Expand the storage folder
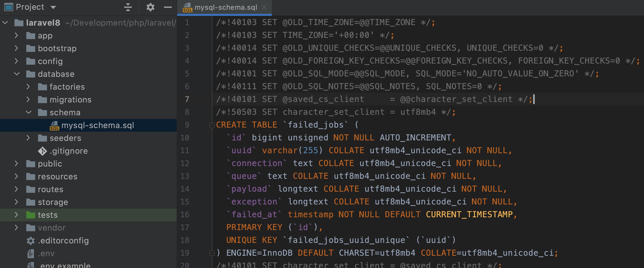This screenshot has width=644, height=268. click(x=16, y=202)
